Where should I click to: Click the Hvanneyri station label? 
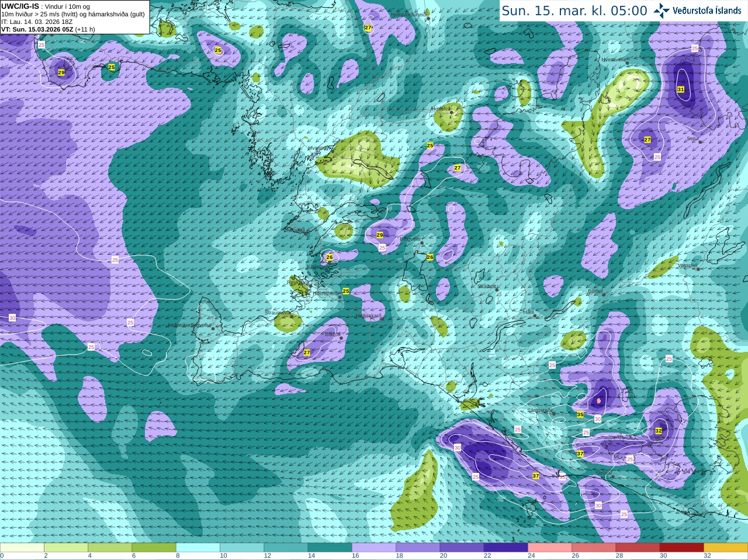click(x=319, y=148)
